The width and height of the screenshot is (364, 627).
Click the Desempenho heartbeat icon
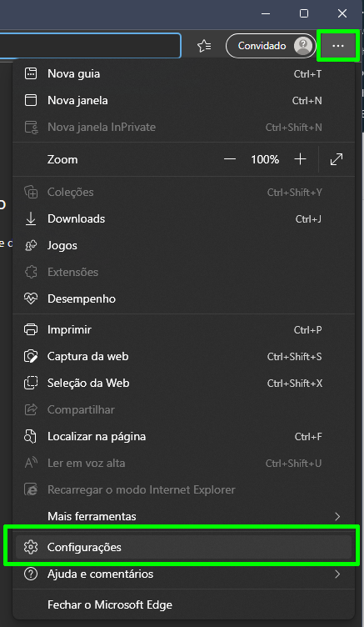(x=31, y=298)
